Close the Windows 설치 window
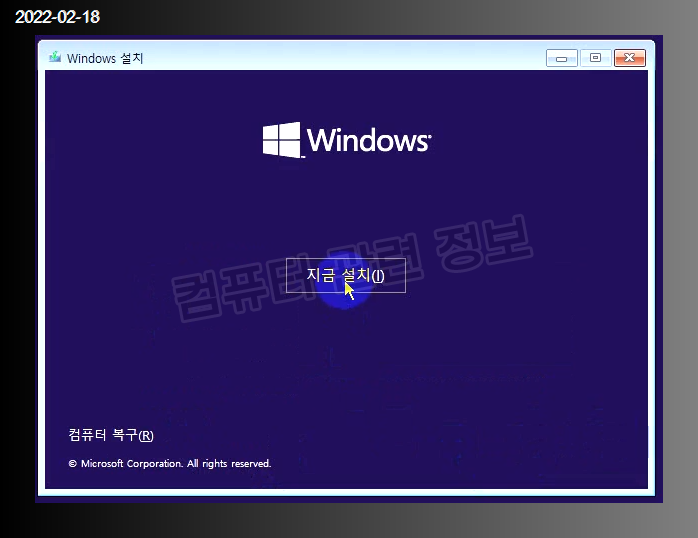Image resolution: width=698 pixels, height=538 pixels. coord(629,58)
